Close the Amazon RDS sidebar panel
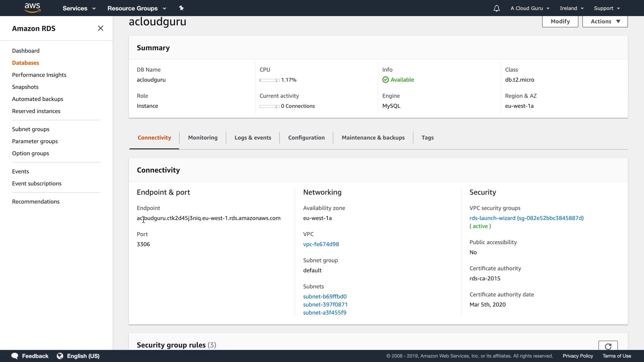644x362 pixels. [x=100, y=28]
